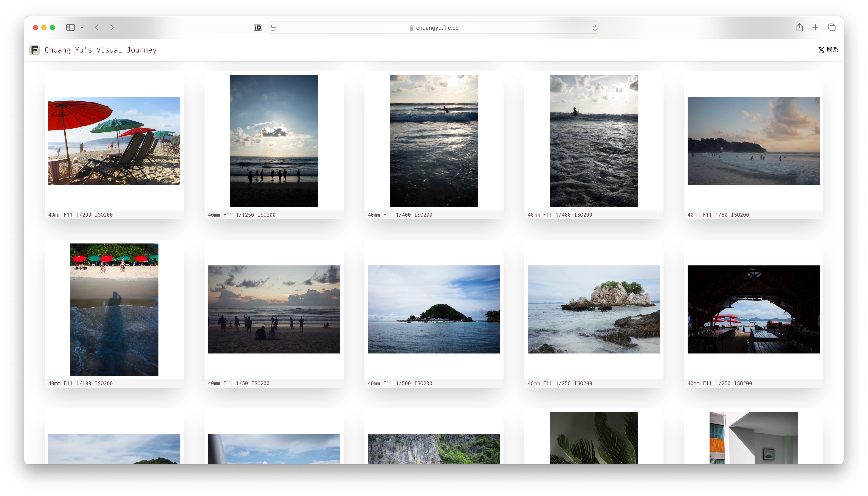Open a new tab

pyautogui.click(x=815, y=27)
